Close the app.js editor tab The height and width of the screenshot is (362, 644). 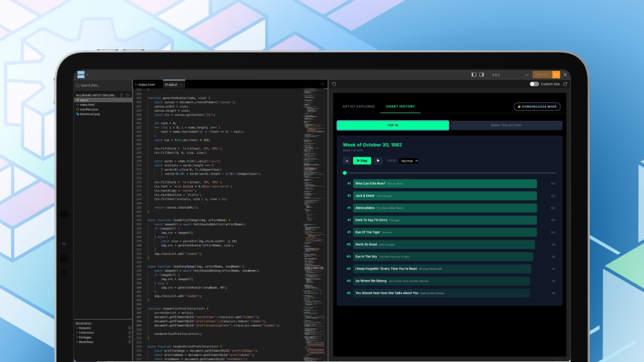[x=181, y=84]
